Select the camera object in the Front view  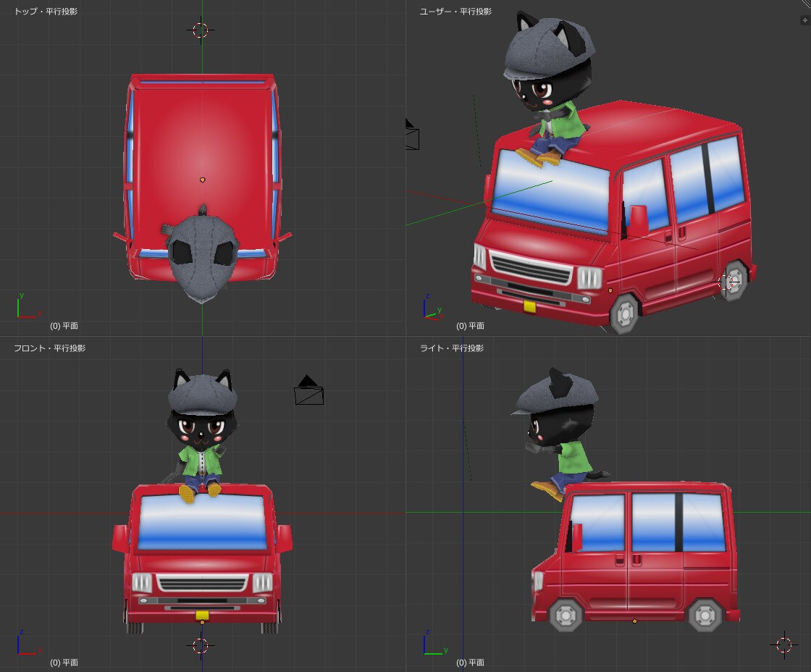coord(308,390)
